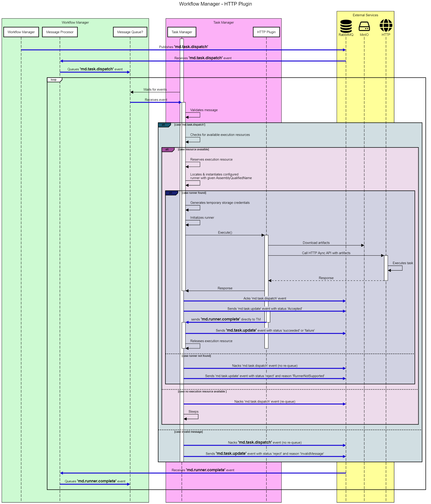The width and height of the screenshot is (431, 504).
Task: Click the HTTP Plugin participant box
Action: tap(266, 32)
